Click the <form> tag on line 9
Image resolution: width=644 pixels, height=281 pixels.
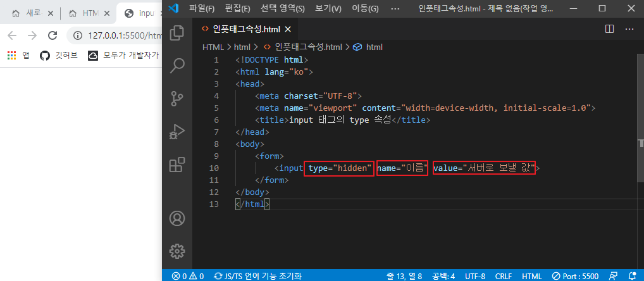coord(269,156)
